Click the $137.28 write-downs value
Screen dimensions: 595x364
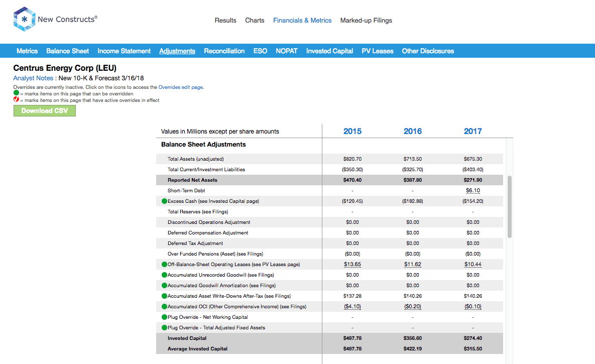(352, 296)
